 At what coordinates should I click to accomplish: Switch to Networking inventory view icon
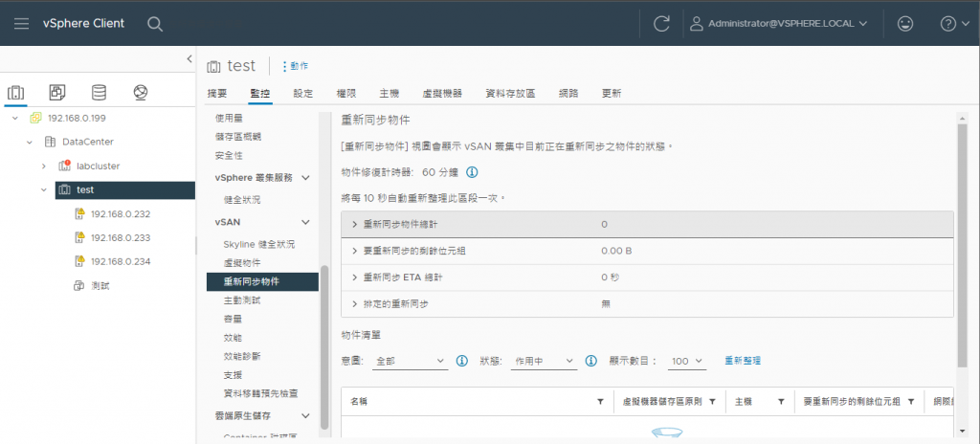pos(141,93)
